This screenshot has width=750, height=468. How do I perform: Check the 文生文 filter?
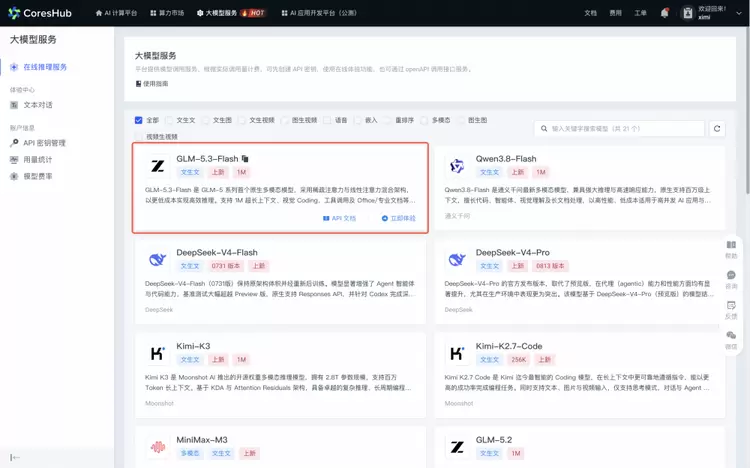(169, 120)
